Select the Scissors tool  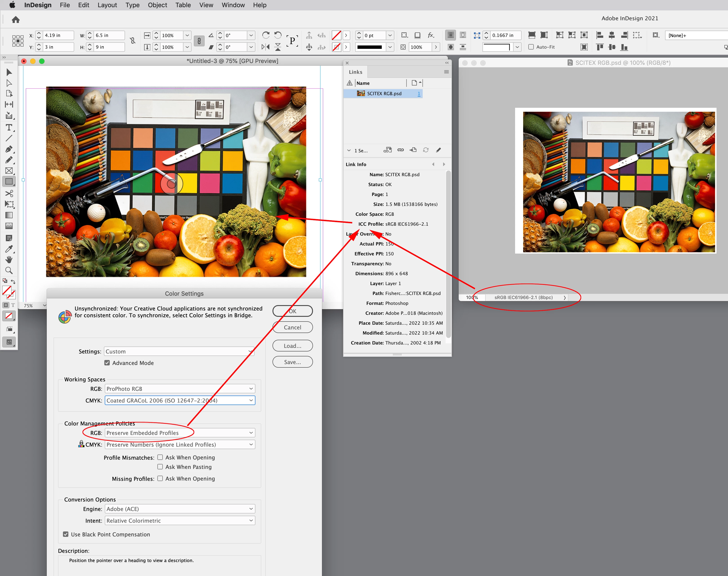click(x=9, y=193)
